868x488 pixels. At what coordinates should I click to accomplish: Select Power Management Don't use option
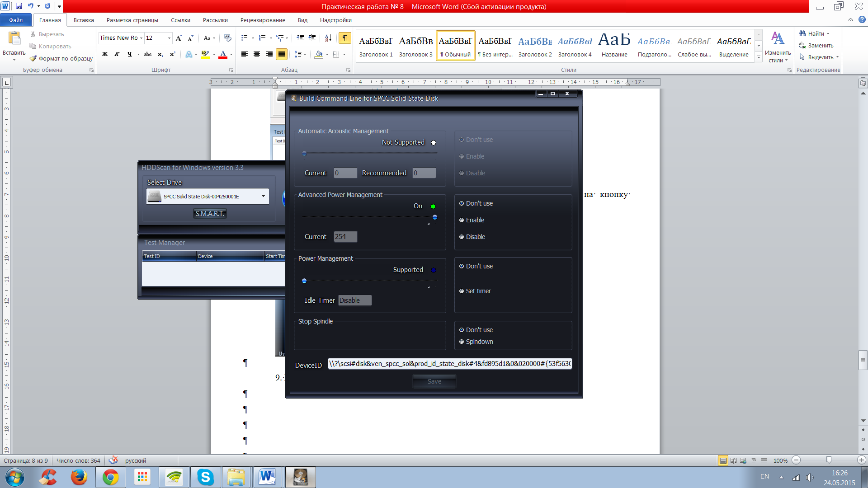pos(476,266)
